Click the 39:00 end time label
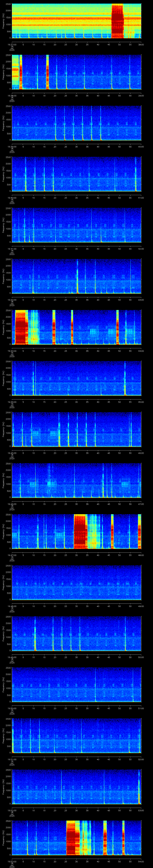 [141, 96]
